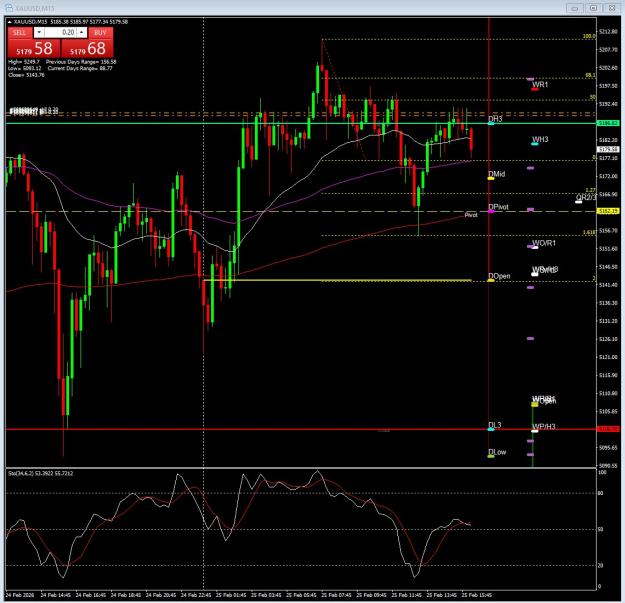Screen dimensions: 625x603
Task: Click the white marker under QR2/3
Action: tap(578, 202)
